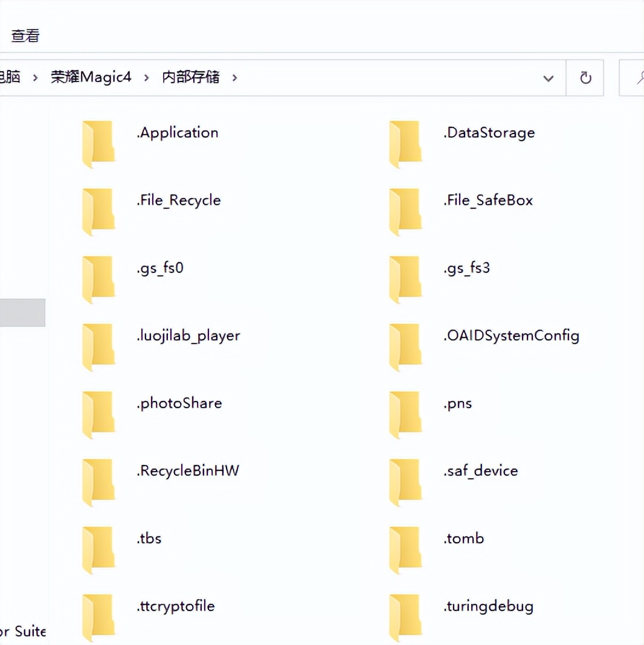
Task: Expand chevron before 荣耀Magic4 breadcrumb
Action: [x=36, y=77]
